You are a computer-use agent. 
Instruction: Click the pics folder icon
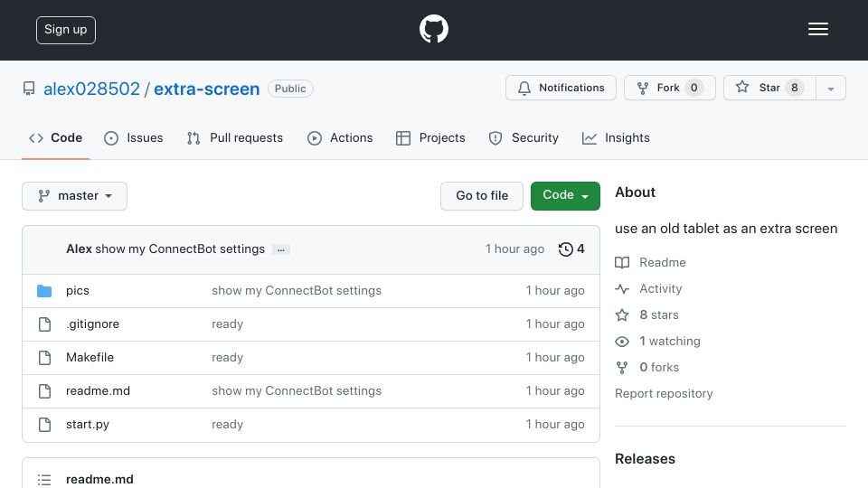click(44, 290)
